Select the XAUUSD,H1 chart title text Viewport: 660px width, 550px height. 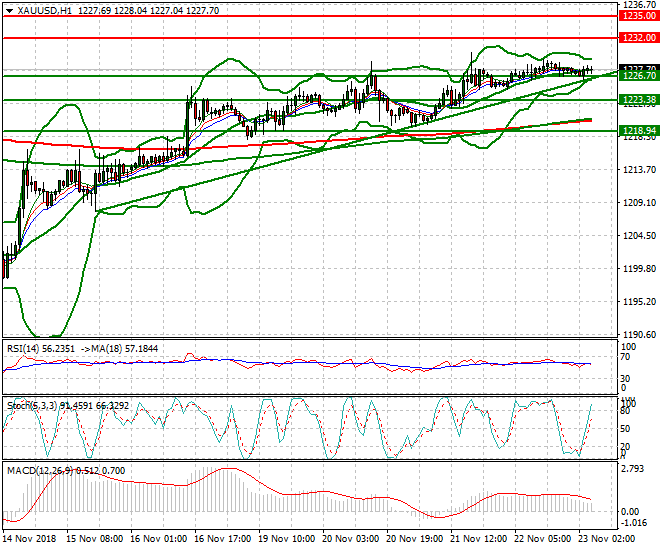(45, 11)
